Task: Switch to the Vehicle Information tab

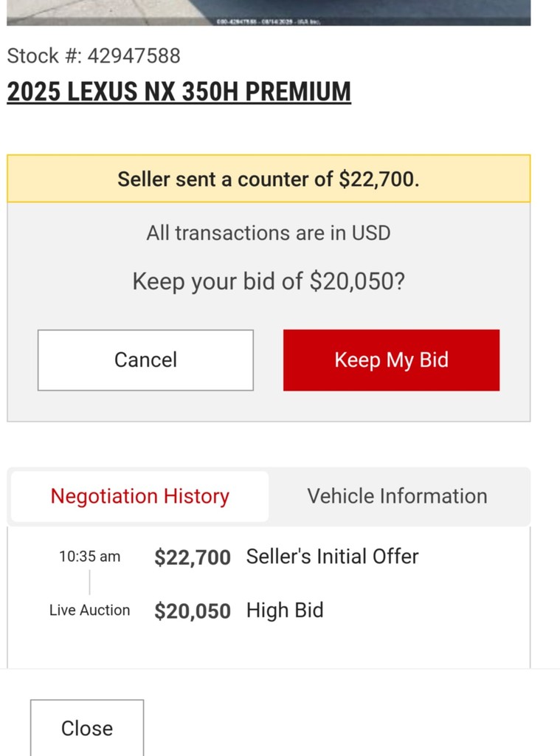Action: click(397, 496)
